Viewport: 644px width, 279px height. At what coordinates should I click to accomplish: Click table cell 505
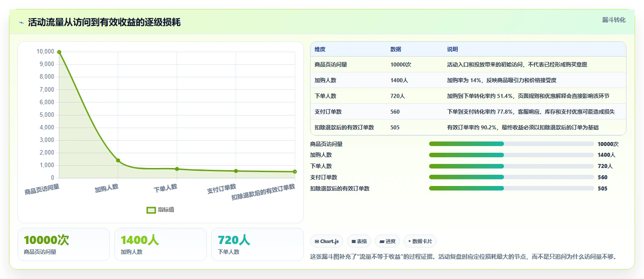click(x=395, y=128)
